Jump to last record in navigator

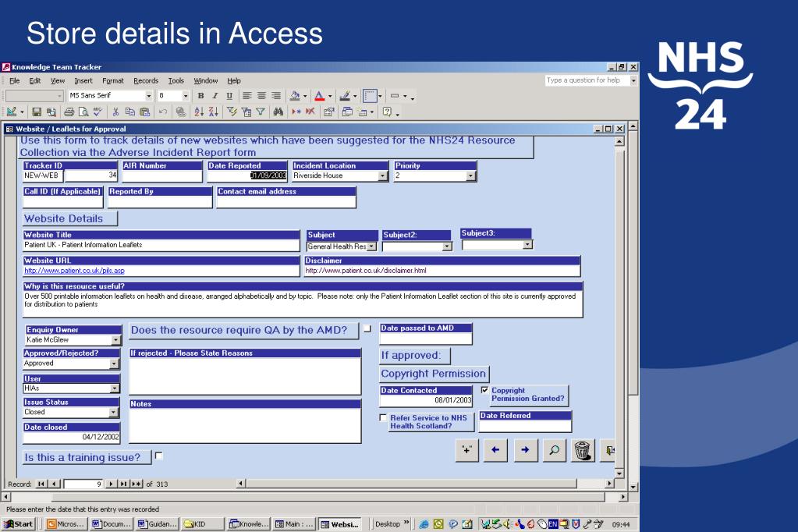coord(124,484)
